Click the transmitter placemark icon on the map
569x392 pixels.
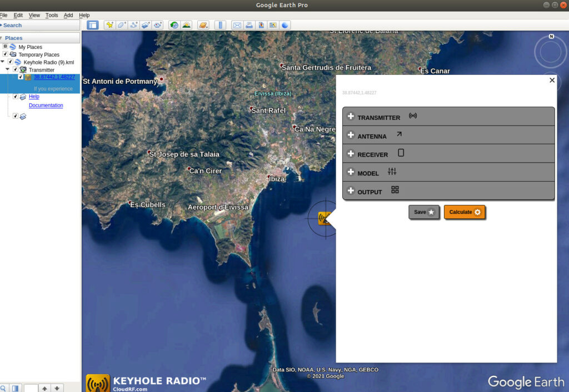[325, 218]
